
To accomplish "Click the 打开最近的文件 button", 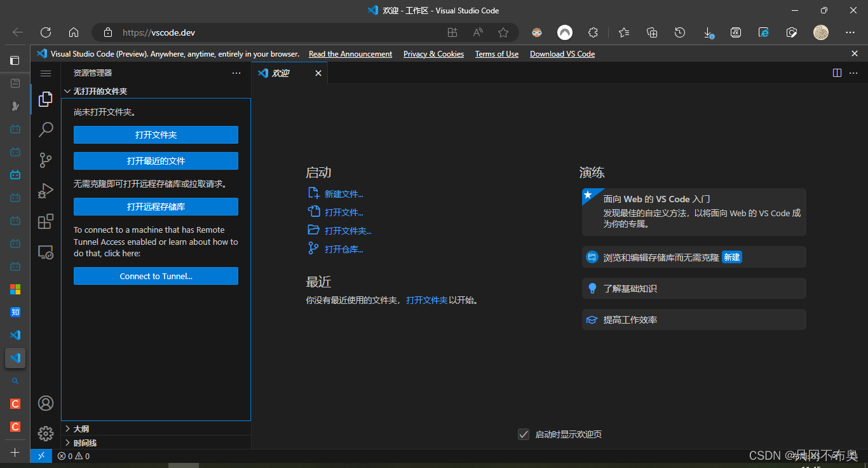I will [156, 161].
